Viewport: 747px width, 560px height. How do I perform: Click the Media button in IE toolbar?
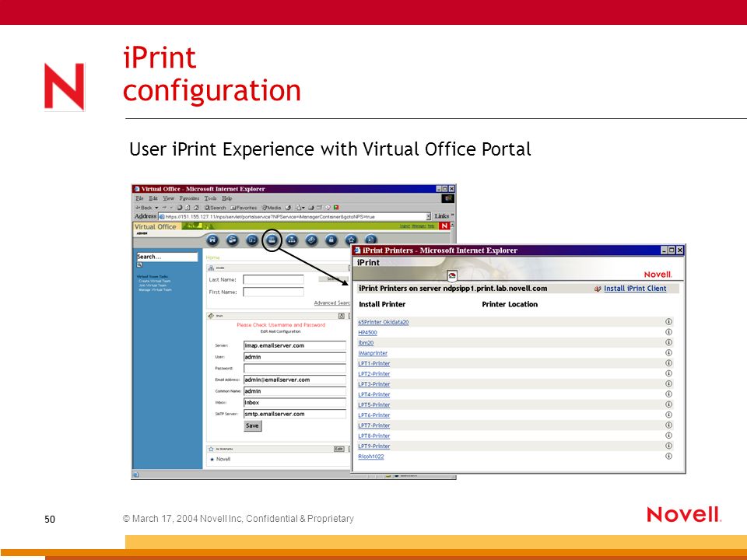click(x=272, y=208)
